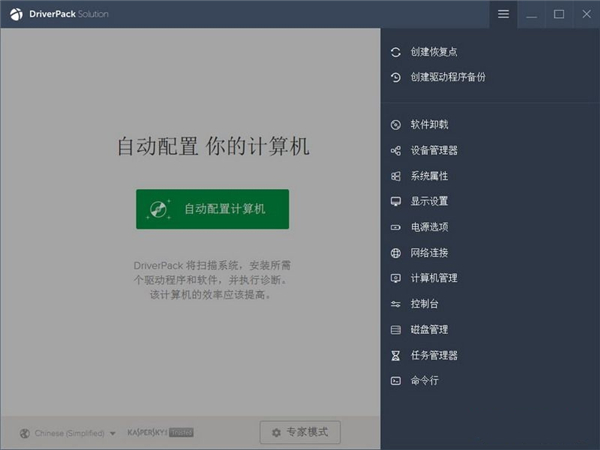Select 控制台 menu entry
The width and height of the screenshot is (600, 450).
tap(424, 303)
